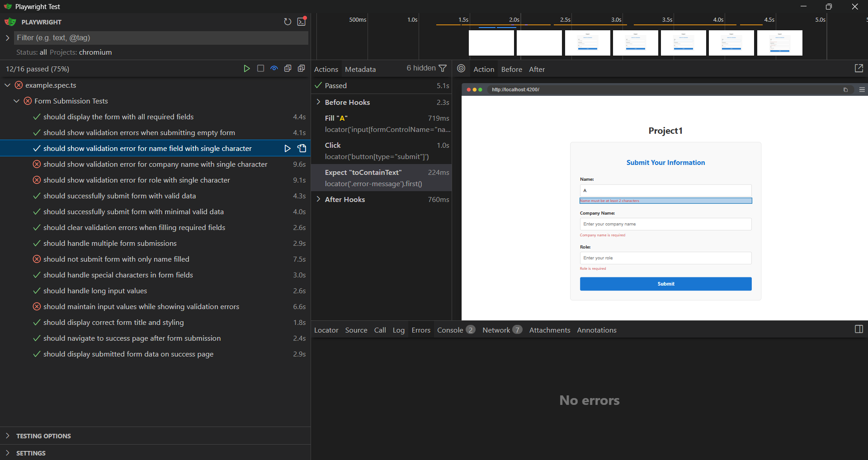Click the collapse all tests icon
Screen dimensions: 868x460
(x=288, y=69)
